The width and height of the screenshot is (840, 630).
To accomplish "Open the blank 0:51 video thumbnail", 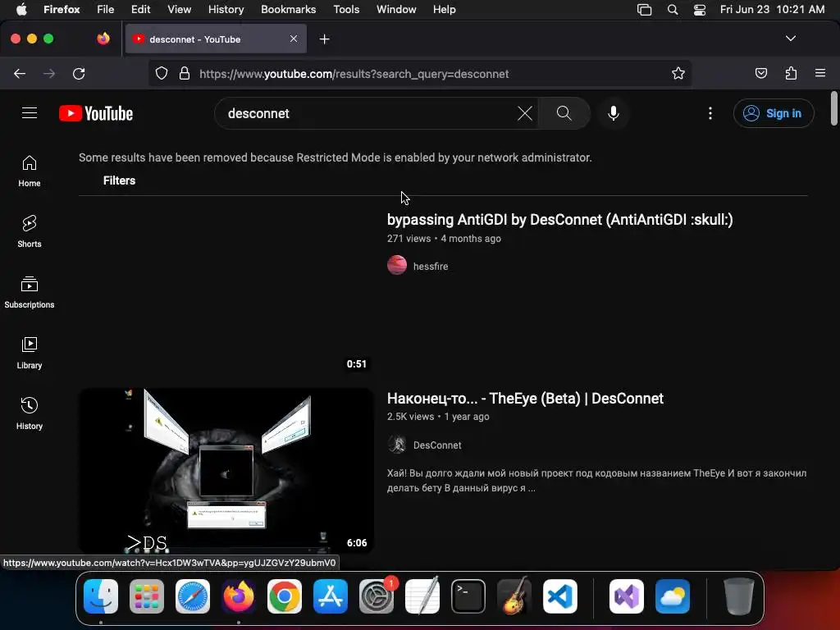I will pos(226,292).
